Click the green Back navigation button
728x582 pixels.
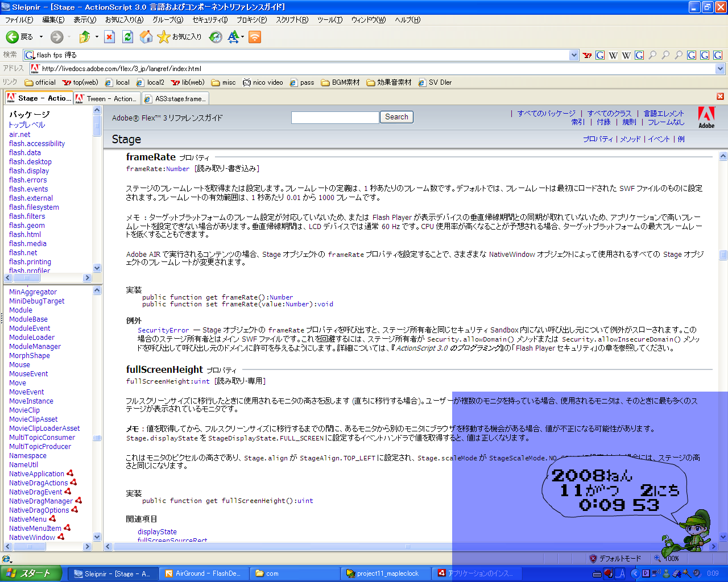coord(13,37)
